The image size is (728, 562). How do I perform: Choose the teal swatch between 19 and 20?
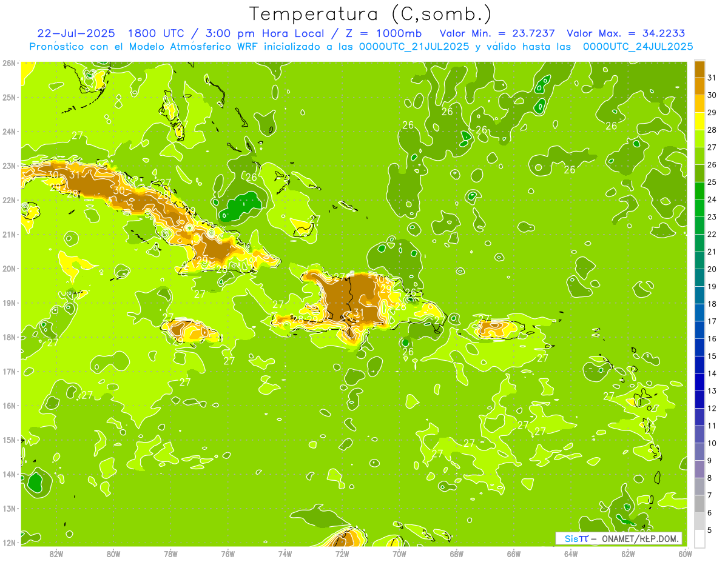pos(699,278)
